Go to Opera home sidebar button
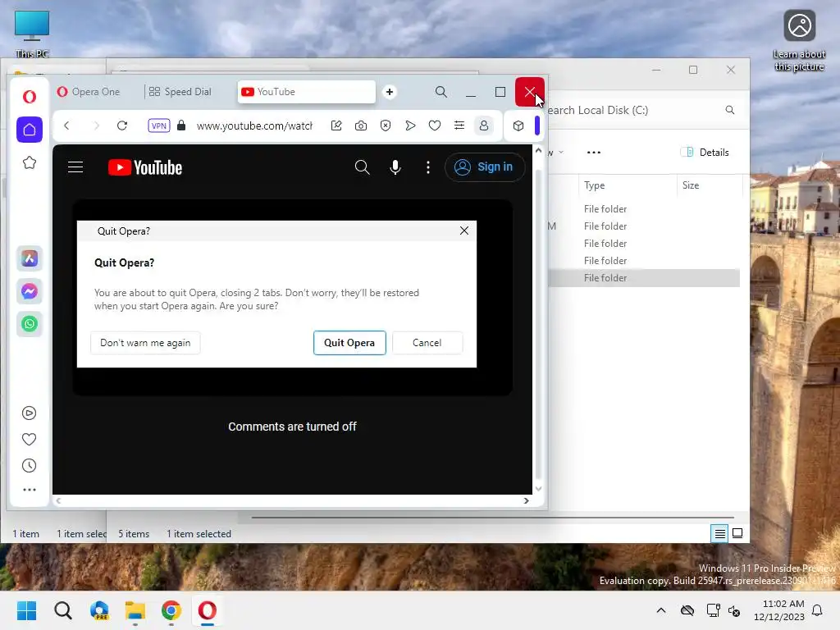 (x=30, y=130)
